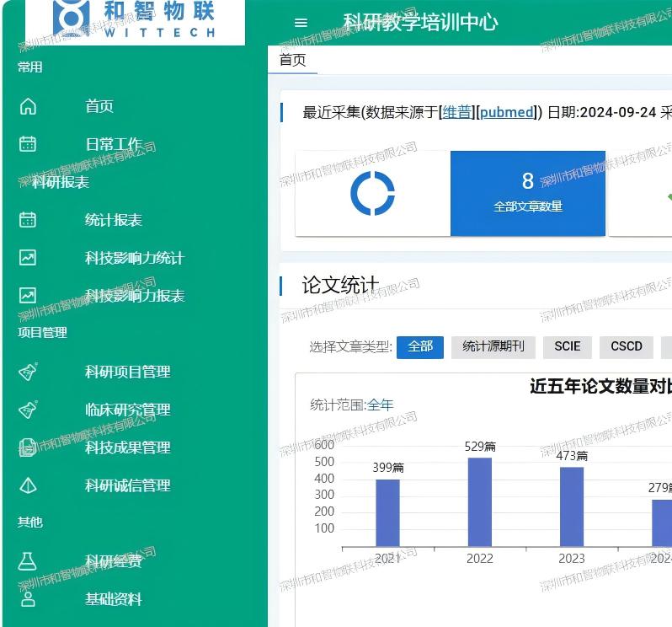
Task: Click the 科研报表 sidebar group label
Action: coord(61,182)
